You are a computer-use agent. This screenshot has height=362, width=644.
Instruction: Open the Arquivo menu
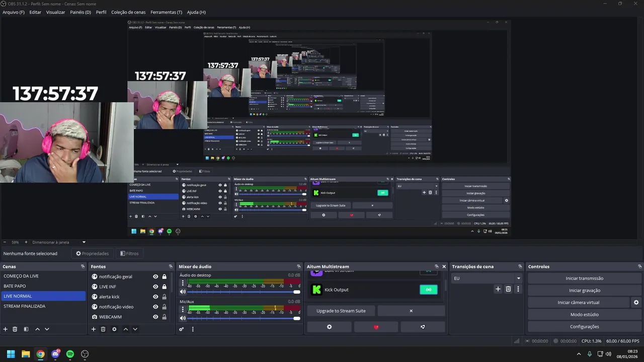coord(14,12)
